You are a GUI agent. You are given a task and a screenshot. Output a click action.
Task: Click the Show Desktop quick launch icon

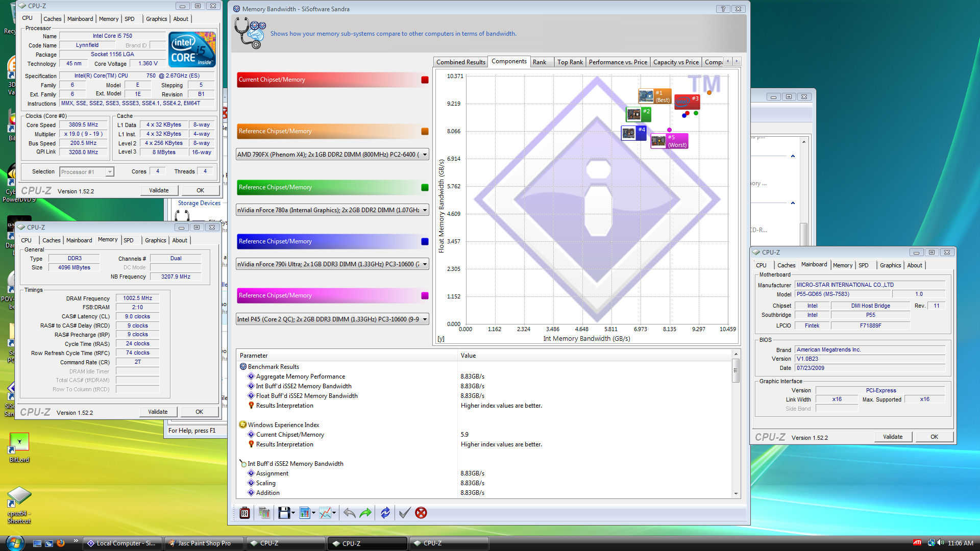click(37, 543)
